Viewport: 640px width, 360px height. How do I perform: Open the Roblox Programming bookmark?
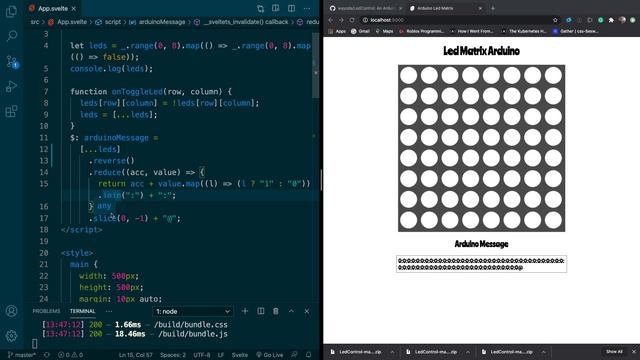tap(421, 31)
